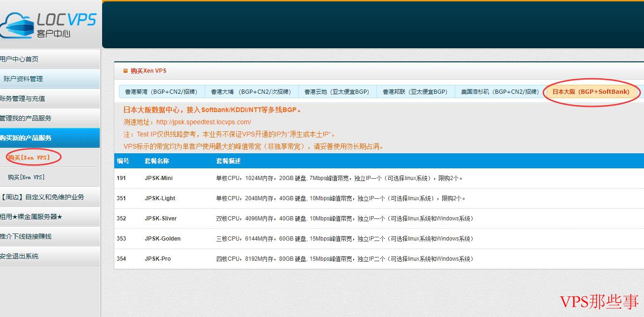The width and height of the screenshot is (644, 317).
Task: Click plan number 354
Action: tap(121, 259)
